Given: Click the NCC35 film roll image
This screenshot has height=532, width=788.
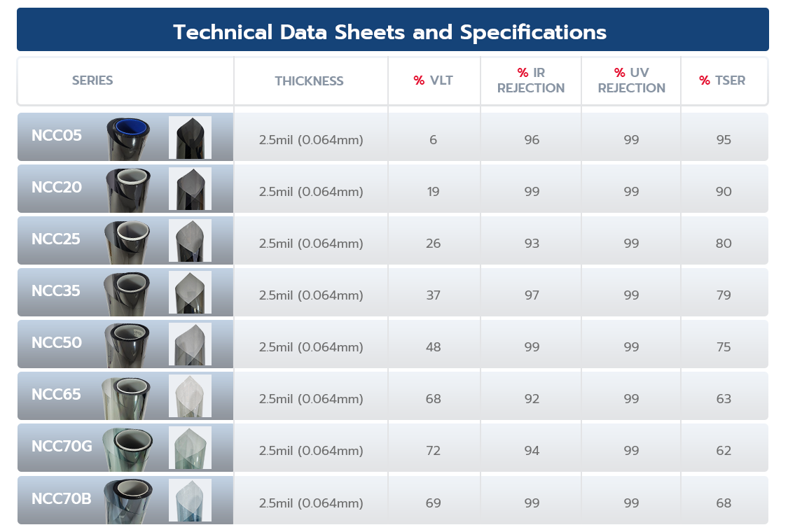Looking at the screenshot, I should pos(127,294).
